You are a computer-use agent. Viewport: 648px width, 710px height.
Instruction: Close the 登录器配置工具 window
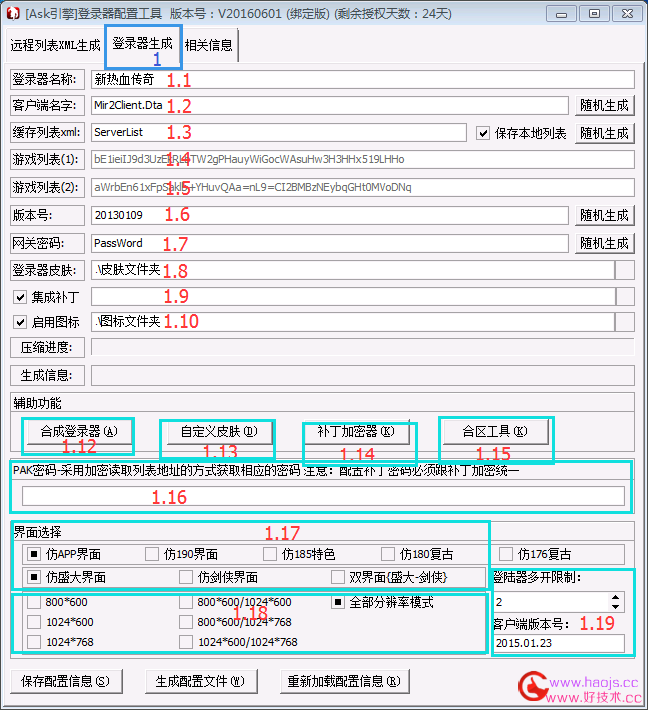[x=627, y=14]
